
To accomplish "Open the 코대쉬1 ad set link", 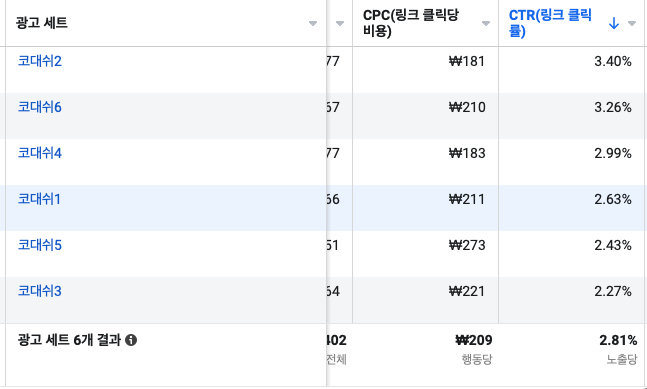I will pyautogui.click(x=39, y=199).
